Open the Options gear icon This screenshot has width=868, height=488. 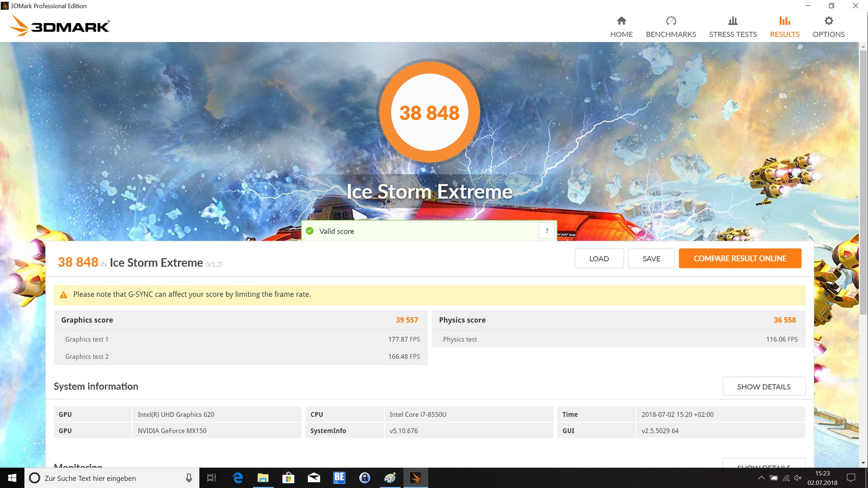[828, 21]
